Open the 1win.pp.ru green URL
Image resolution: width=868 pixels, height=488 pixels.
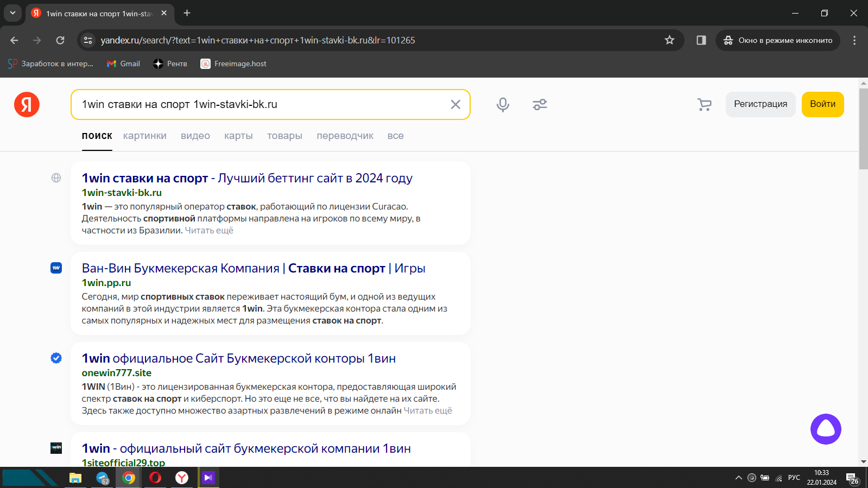click(x=106, y=283)
